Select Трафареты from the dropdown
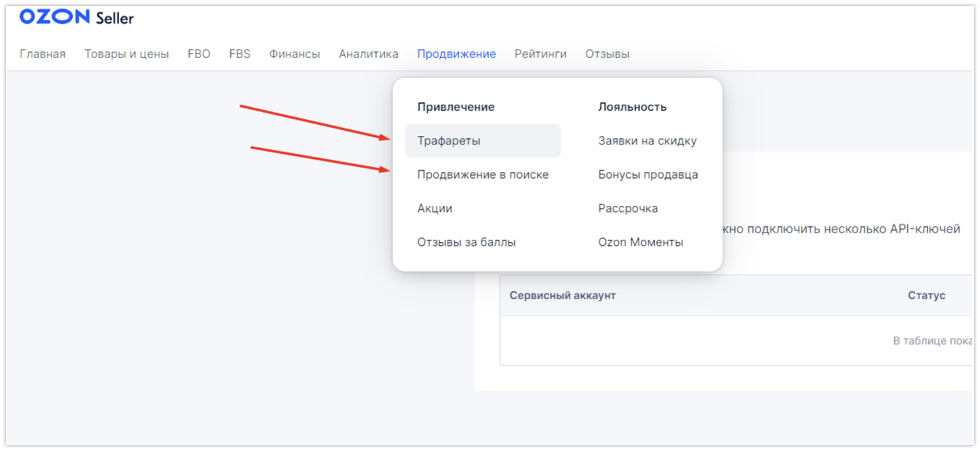The width and height of the screenshot is (980, 451). pyautogui.click(x=449, y=141)
